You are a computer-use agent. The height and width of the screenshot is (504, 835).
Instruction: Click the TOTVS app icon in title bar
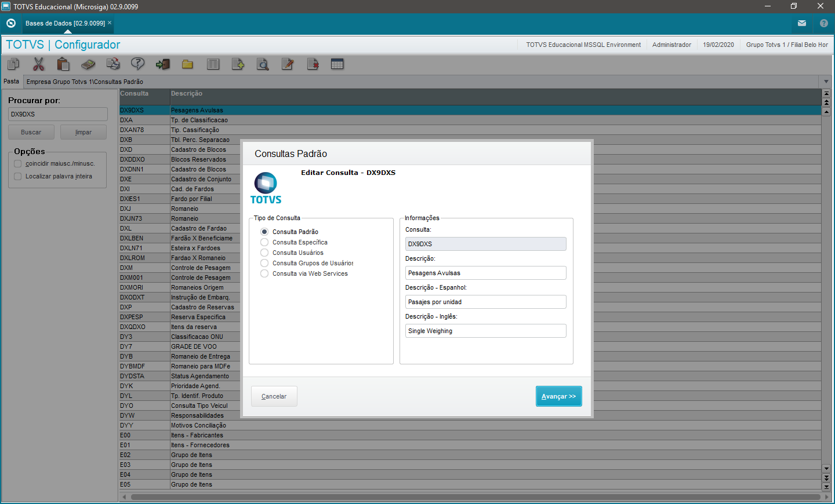tap(6, 6)
